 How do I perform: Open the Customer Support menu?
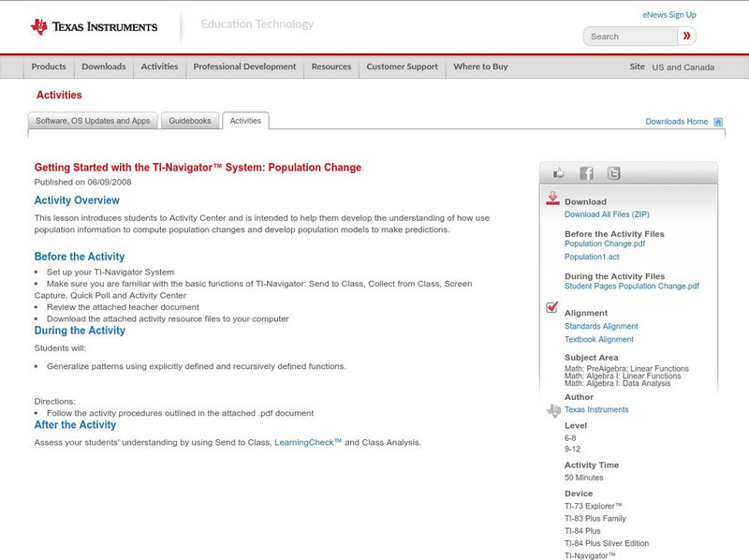coord(403,66)
